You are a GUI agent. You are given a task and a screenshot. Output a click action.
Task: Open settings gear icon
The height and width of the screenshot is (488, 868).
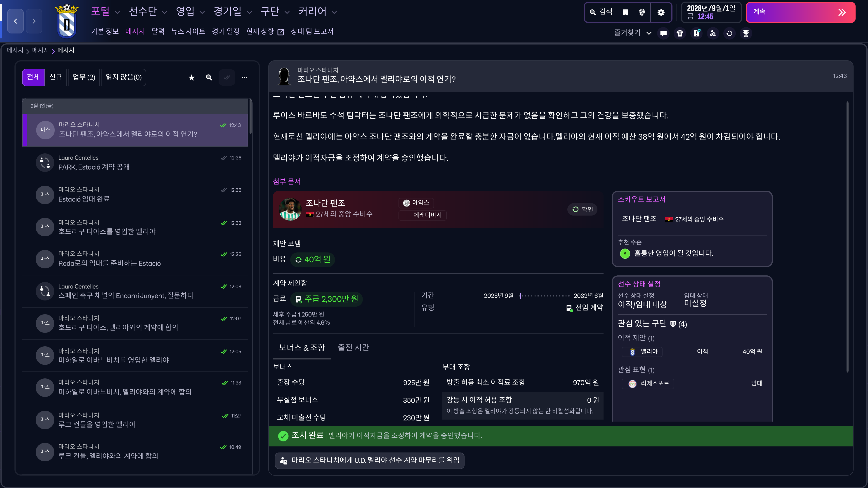point(661,12)
